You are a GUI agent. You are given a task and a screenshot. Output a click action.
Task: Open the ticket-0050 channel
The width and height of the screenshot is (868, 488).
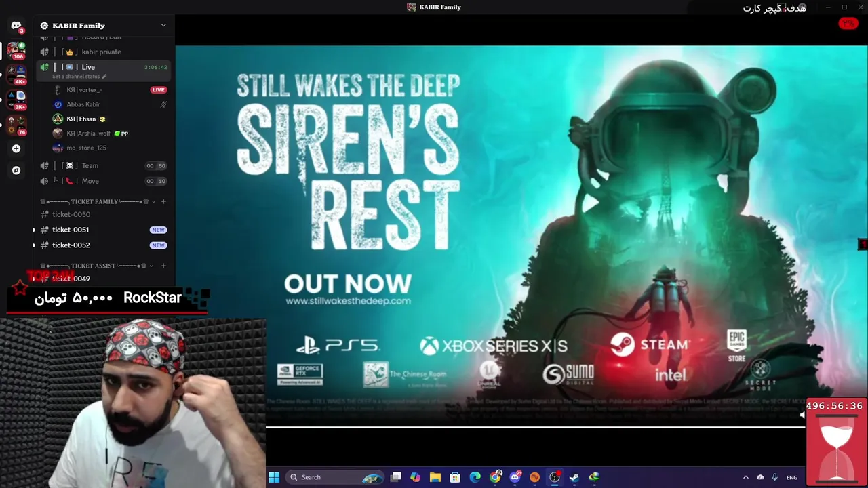coord(104,214)
